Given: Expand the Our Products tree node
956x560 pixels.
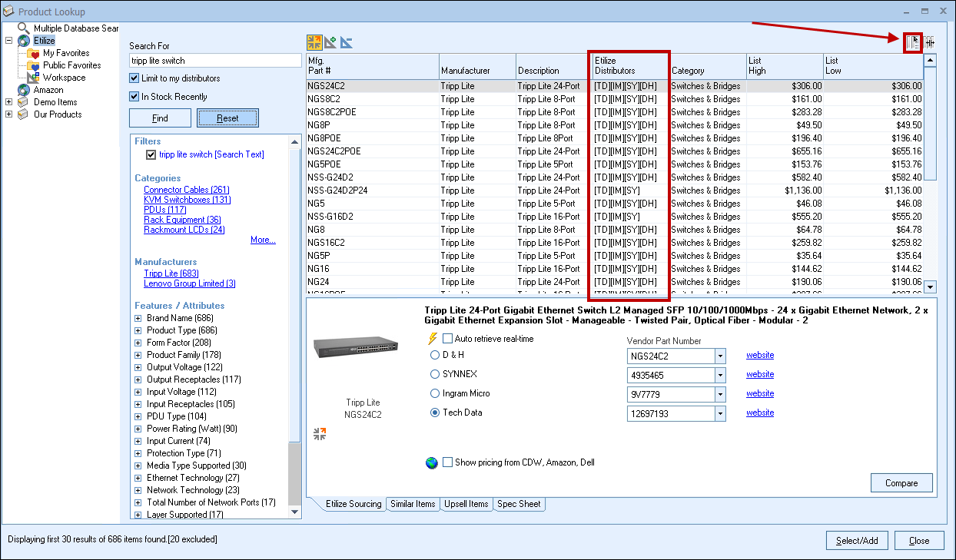Looking at the screenshot, I should (8, 114).
